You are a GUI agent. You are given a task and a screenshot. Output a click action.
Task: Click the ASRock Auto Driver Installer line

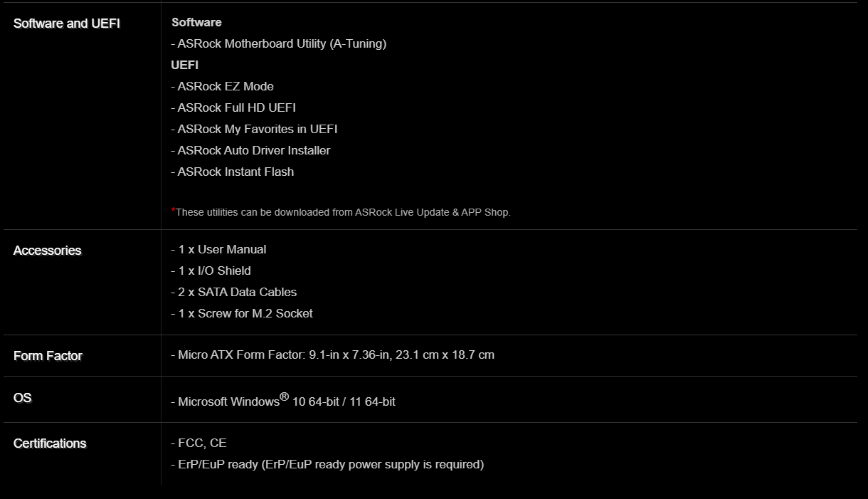click(250, 150)
